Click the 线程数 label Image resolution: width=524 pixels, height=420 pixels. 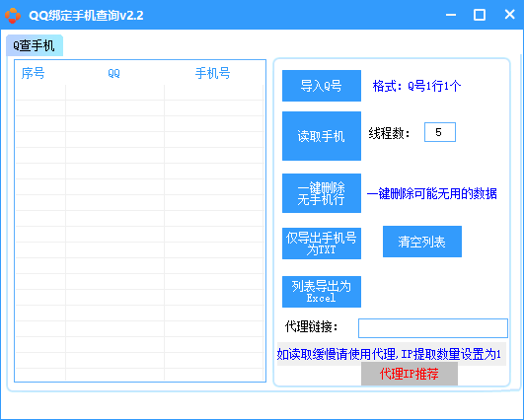point(390,133)
